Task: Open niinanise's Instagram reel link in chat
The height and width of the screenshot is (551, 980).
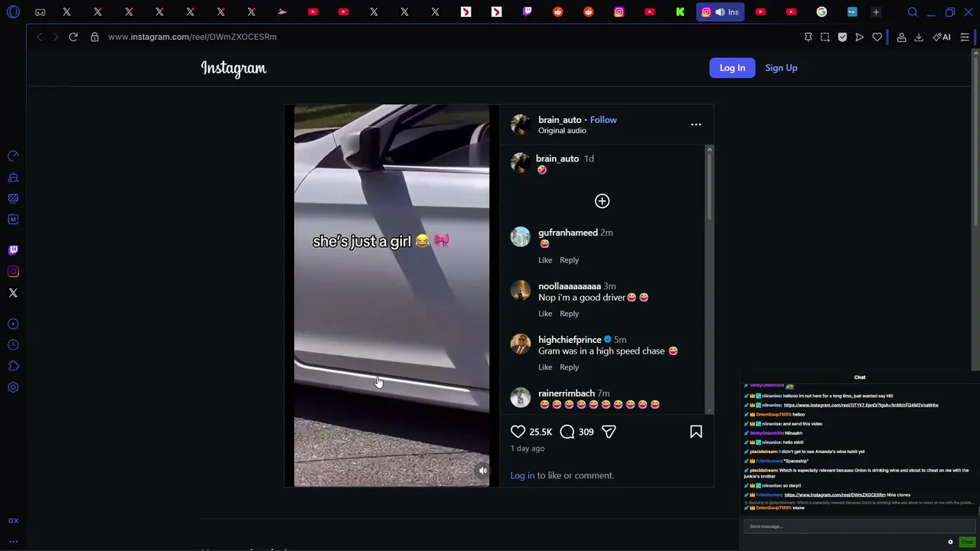Action: coord(861,406)
